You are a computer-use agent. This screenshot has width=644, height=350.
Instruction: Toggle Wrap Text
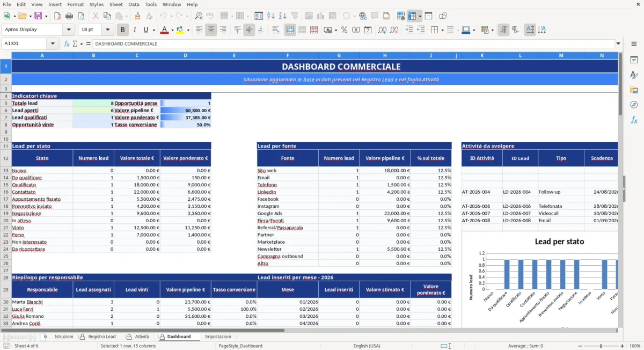click(276, 30)
